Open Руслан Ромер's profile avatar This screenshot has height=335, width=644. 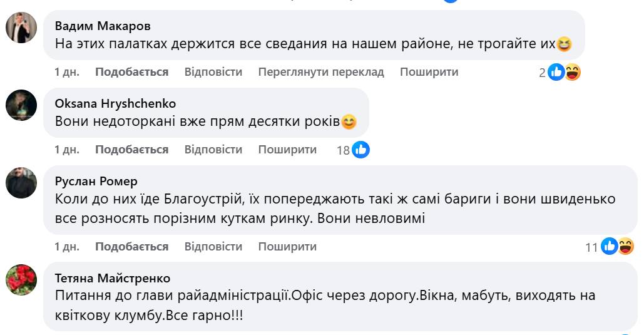(21, 183)
